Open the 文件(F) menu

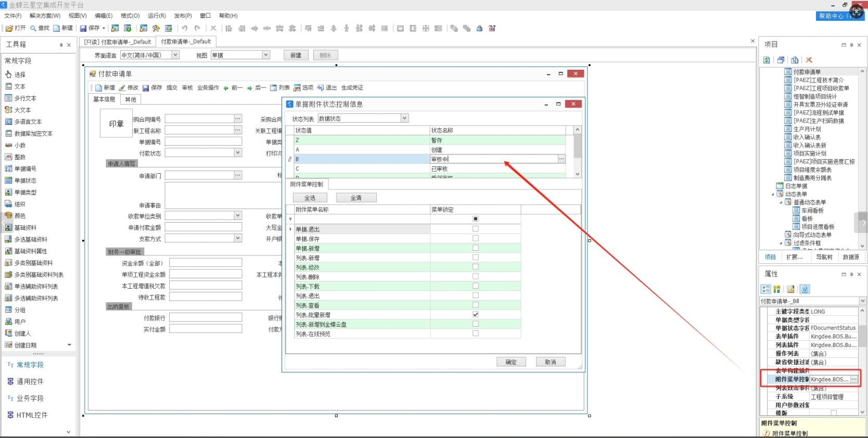13,16
